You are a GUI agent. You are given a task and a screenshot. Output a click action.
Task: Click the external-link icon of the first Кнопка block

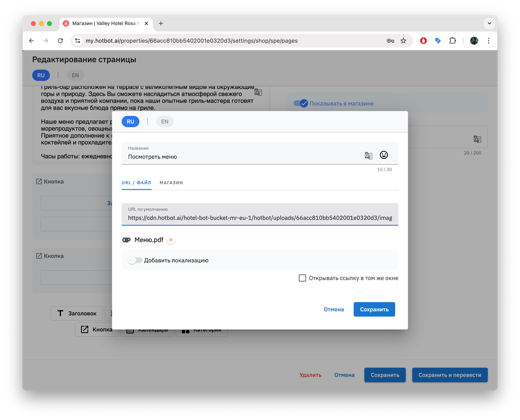point(39,181)
